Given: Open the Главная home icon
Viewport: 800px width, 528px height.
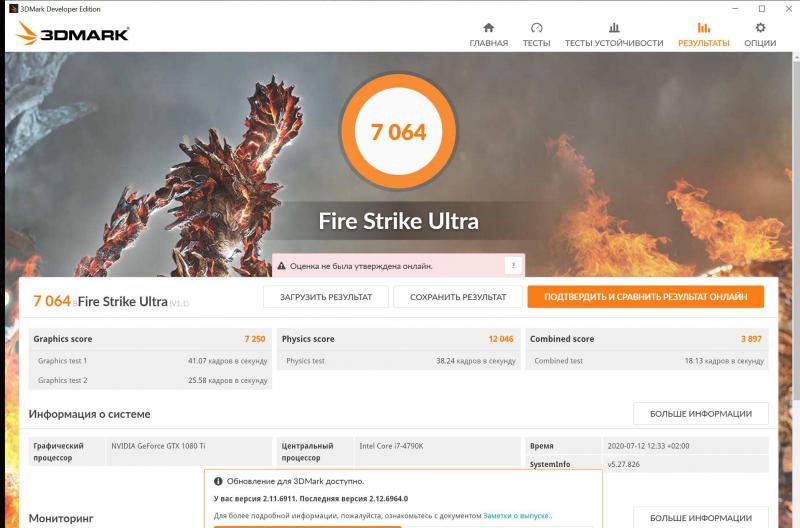Looking at the screenshot, I should (x=488, y=28).
